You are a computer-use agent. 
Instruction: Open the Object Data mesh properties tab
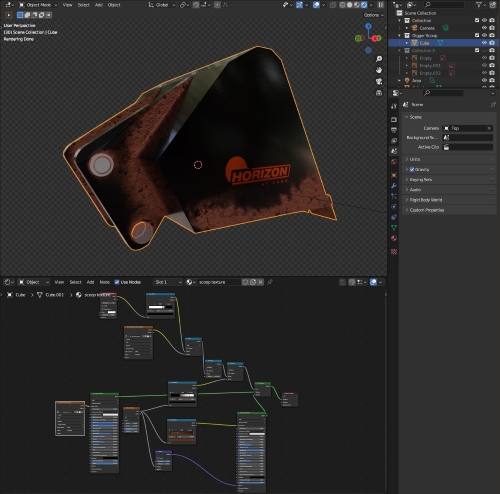394,228
